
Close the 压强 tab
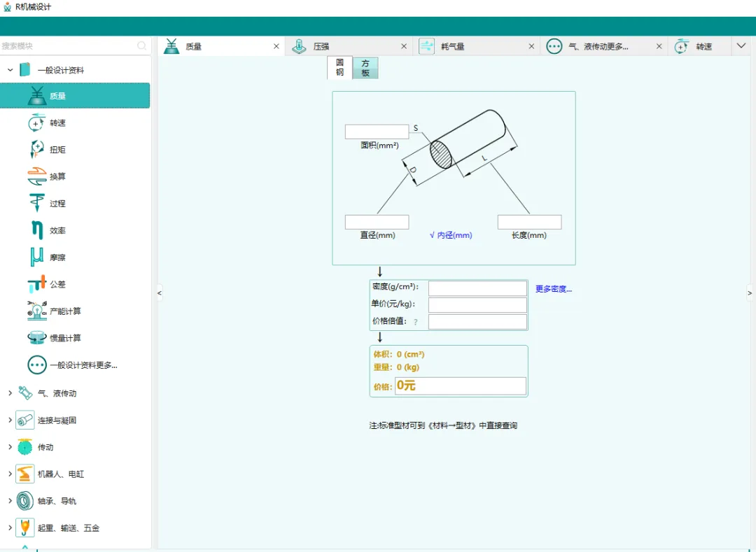(x=404, y=46)
